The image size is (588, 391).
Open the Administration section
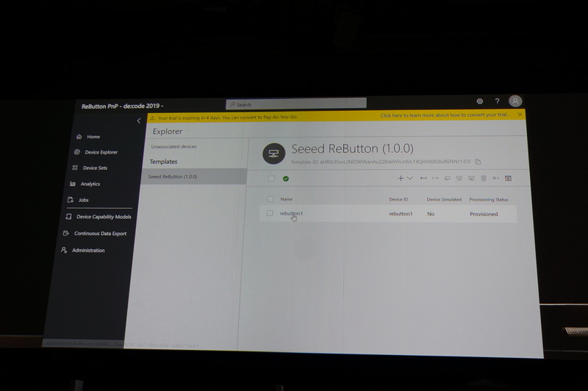point(83,250)
